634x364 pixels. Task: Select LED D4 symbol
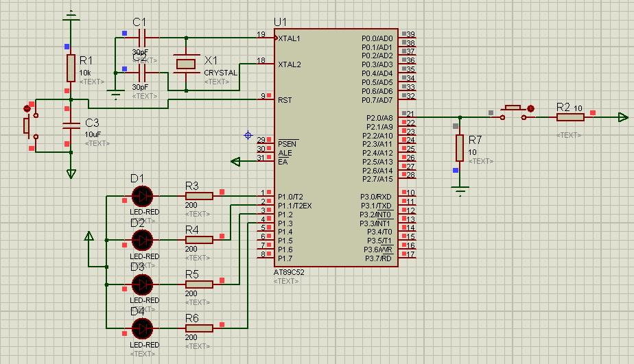pyautogui.click(x=142, y=328)
